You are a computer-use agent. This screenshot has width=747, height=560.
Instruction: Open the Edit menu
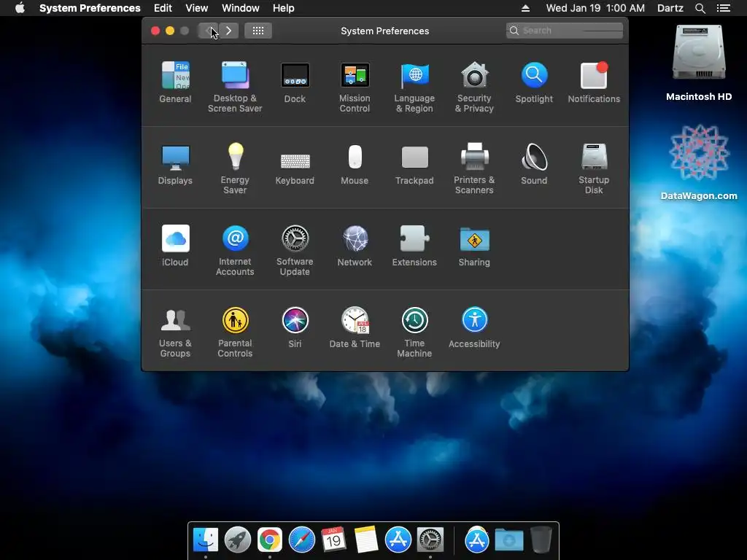click(x=163, y=8)
